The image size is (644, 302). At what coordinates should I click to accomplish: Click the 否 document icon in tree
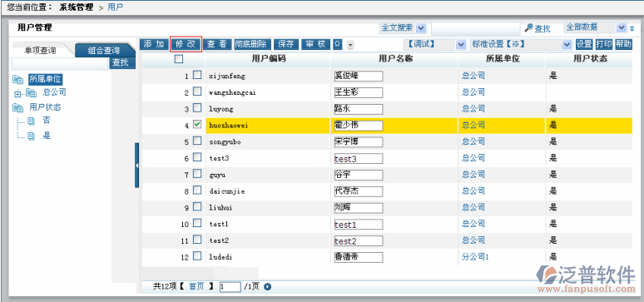point(32,121)
